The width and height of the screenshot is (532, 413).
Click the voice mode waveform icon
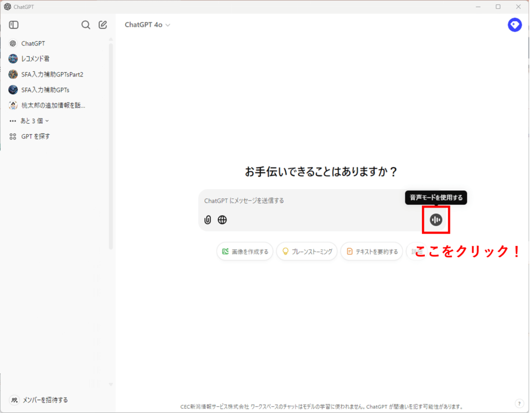click(436, 220)
